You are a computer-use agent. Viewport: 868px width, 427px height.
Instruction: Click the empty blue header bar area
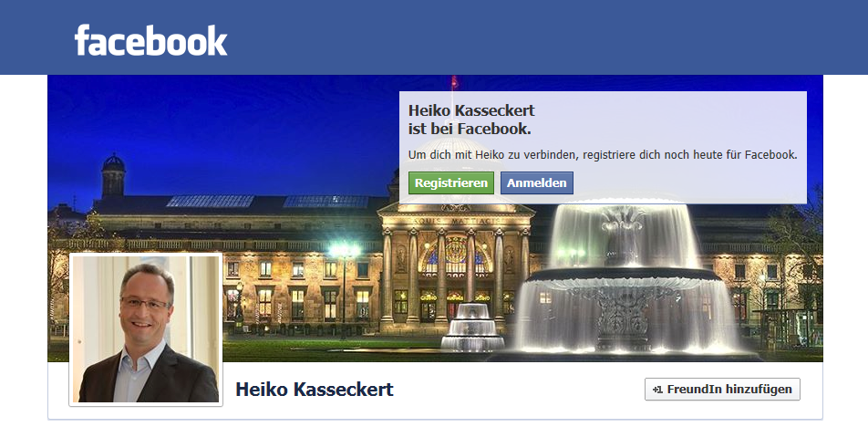pyautogui.click(x=542, y=37)
